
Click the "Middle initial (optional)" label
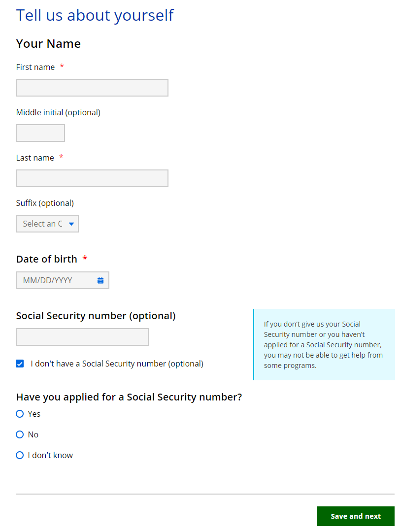tap(58, 112)
